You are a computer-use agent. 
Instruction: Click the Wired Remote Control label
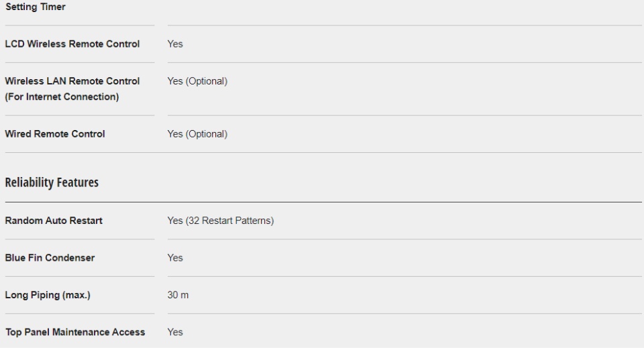(x=55, y=134)
